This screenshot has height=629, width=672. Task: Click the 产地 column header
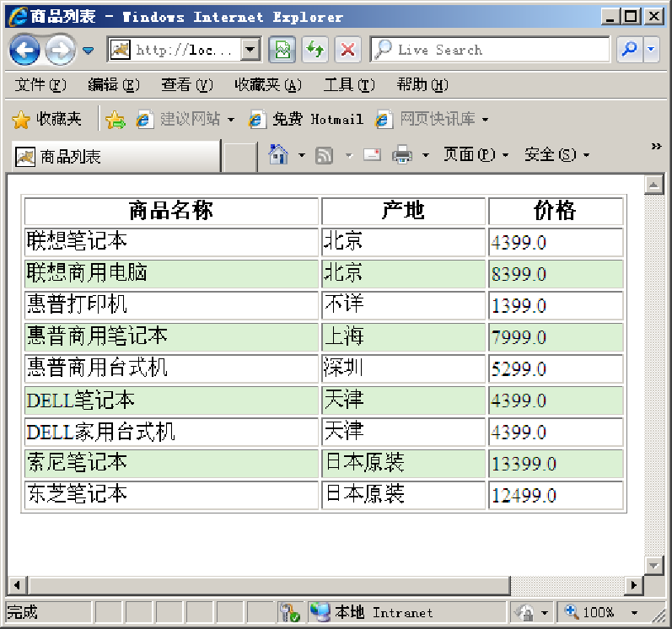click(403, 211)
